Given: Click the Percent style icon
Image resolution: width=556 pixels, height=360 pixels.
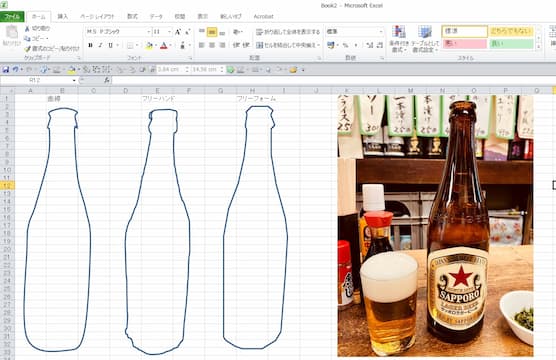Looking at the screenshot, I should tap(345, 45).
